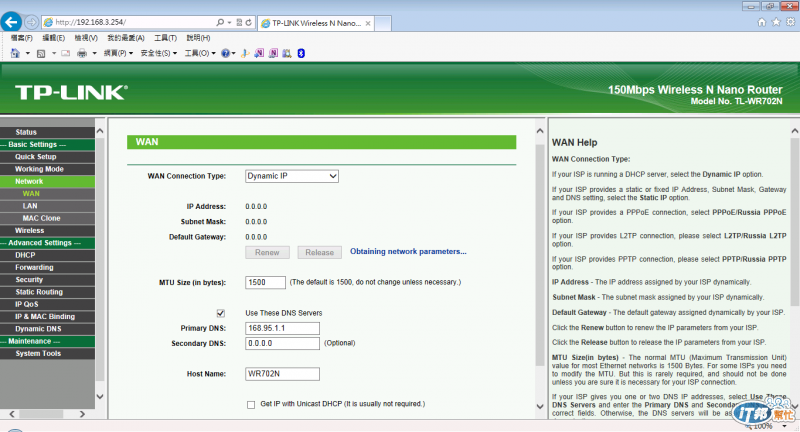This screenshot has width=800, height=432.
Task: Enable Get IP with Unicast DHCP checkbox
Action: tap(251, 404)
